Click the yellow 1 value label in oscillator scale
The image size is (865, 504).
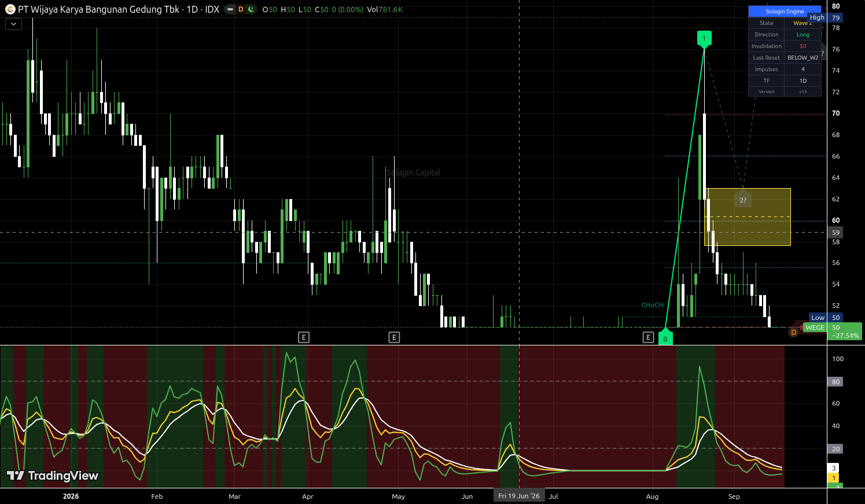(834, 478)
